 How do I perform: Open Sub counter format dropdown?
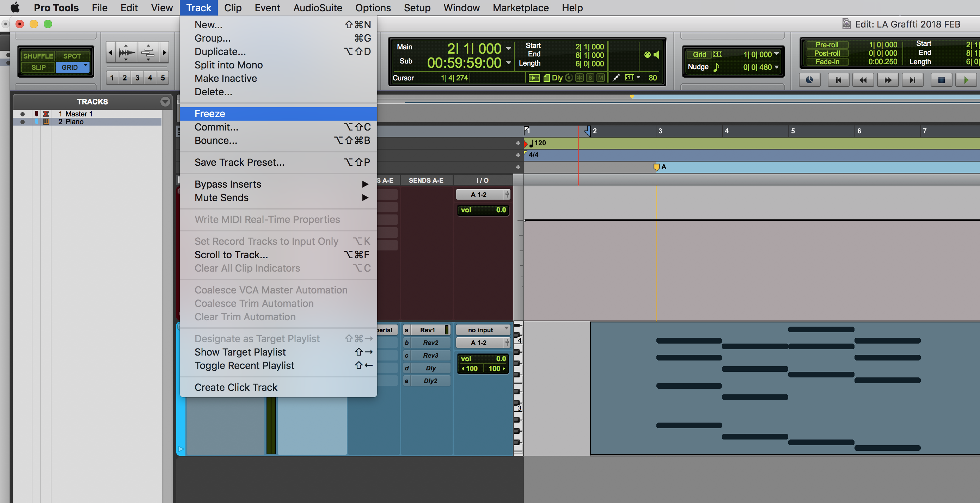pyautogui.click(x=508, y=63)
